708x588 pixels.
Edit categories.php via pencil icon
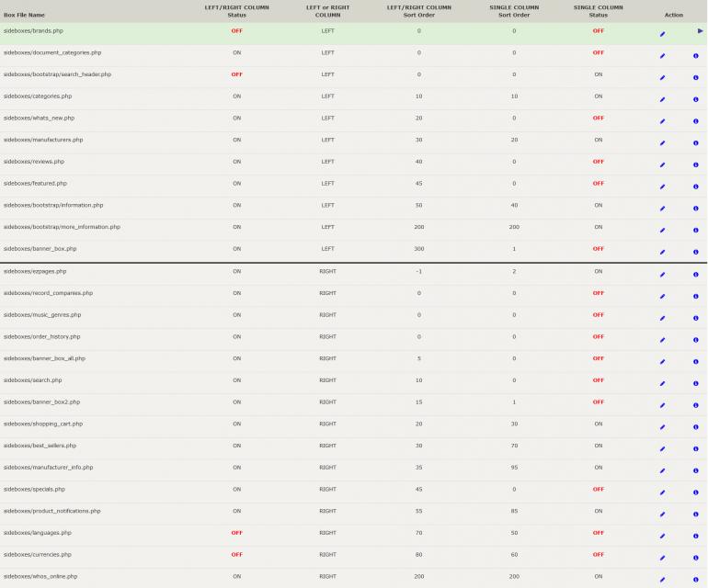click(x=662, y=99)
